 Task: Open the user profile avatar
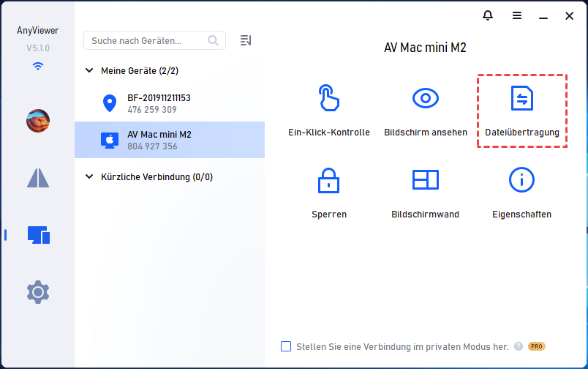38,121
